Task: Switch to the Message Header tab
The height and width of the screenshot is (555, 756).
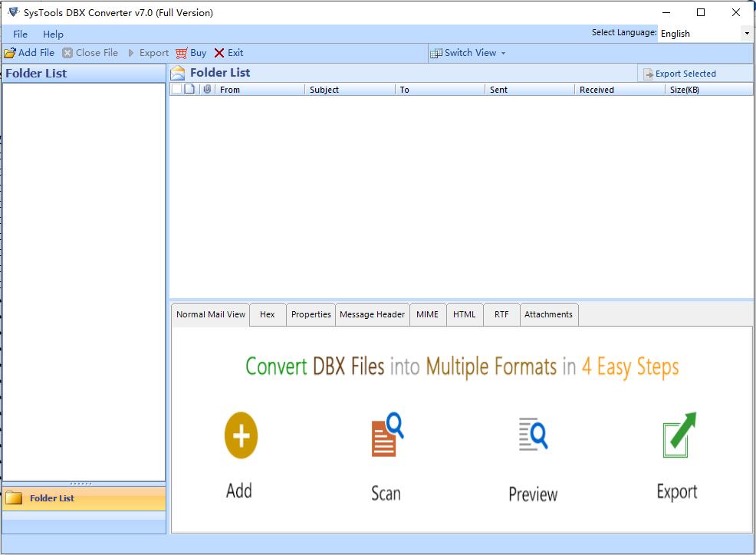Action: point(372,314)
